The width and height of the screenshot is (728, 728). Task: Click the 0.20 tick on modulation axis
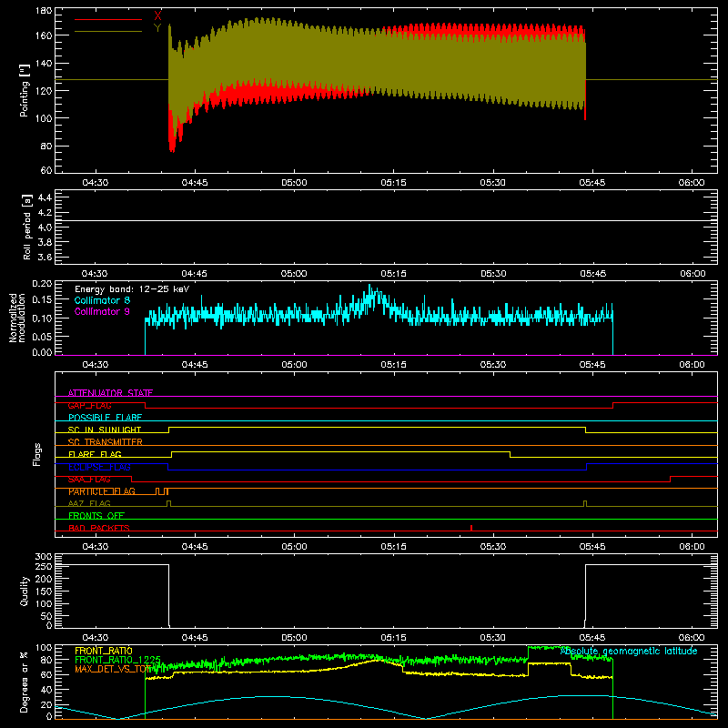42,284
